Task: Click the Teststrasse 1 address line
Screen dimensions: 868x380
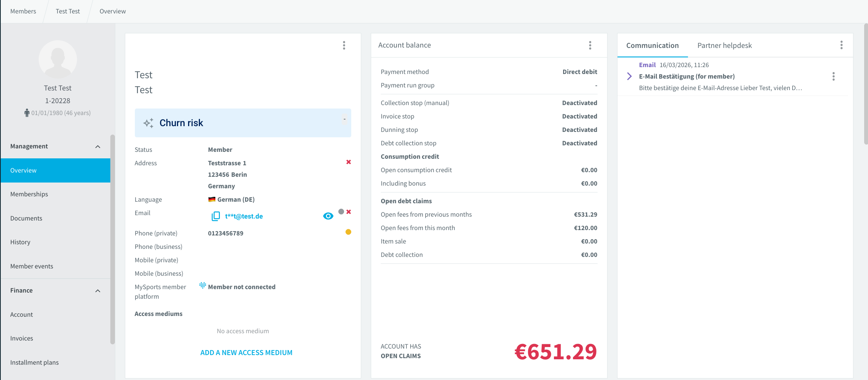Action: coord(227,163)
